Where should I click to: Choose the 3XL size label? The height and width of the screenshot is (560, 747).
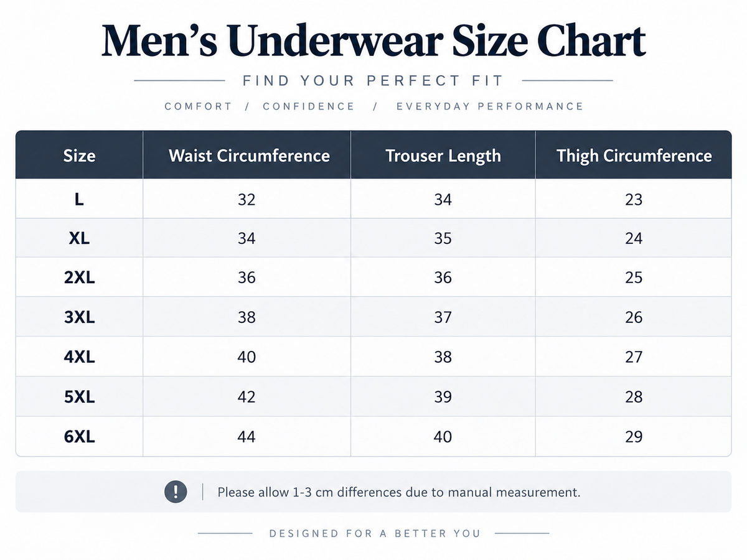[79, 317]
